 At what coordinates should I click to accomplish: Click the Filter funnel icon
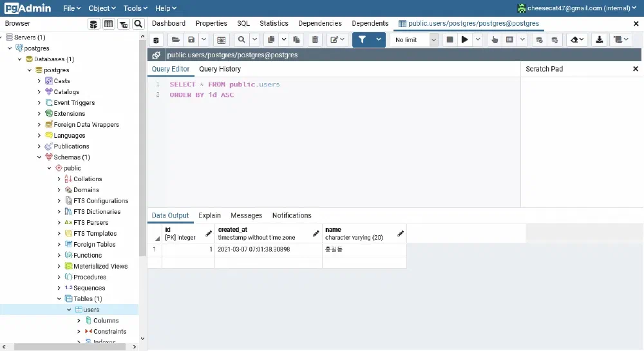[x=362, y=40]
